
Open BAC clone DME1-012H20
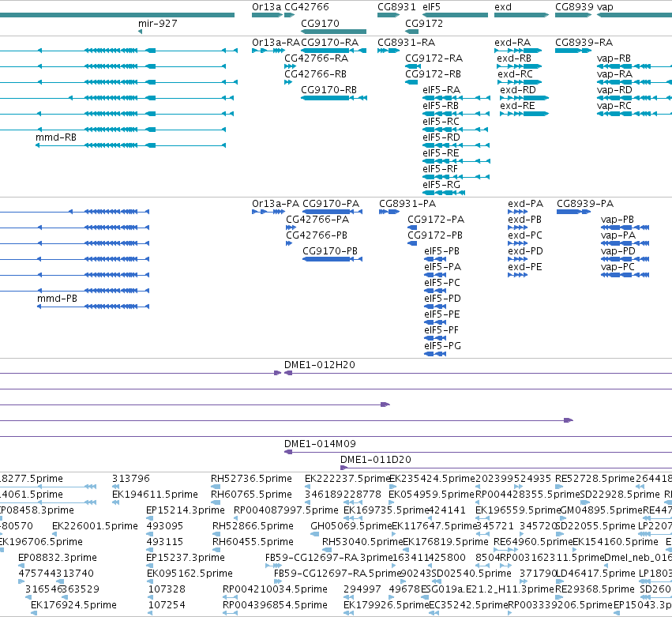coord(320,365)
